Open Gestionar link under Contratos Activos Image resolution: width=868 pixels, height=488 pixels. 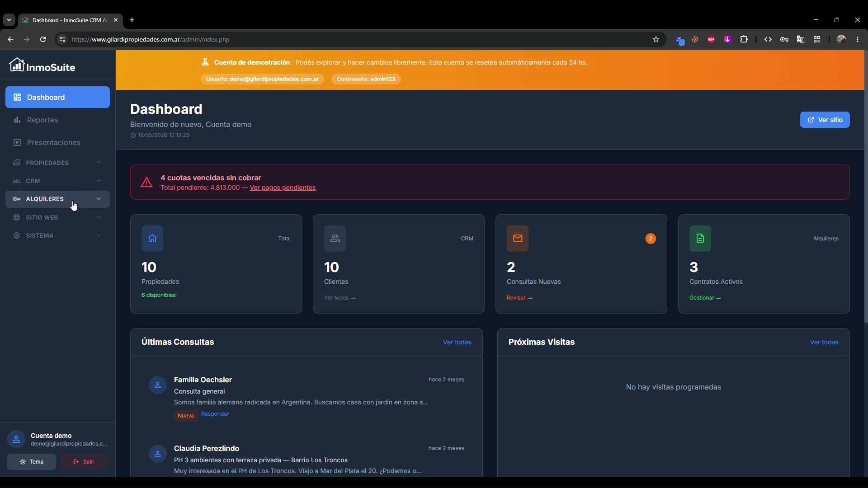[x=705, y=298]
